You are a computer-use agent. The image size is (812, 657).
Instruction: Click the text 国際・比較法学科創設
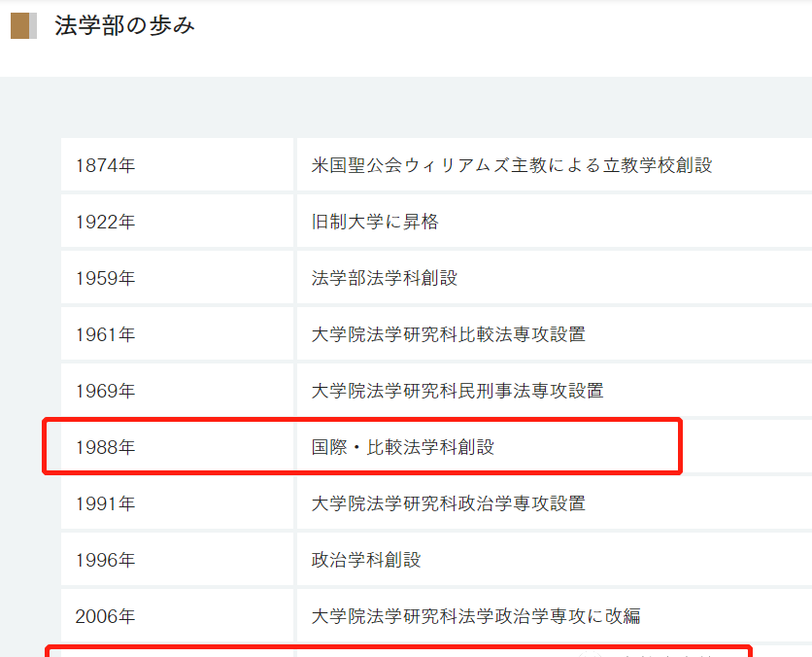pos(403,447)
